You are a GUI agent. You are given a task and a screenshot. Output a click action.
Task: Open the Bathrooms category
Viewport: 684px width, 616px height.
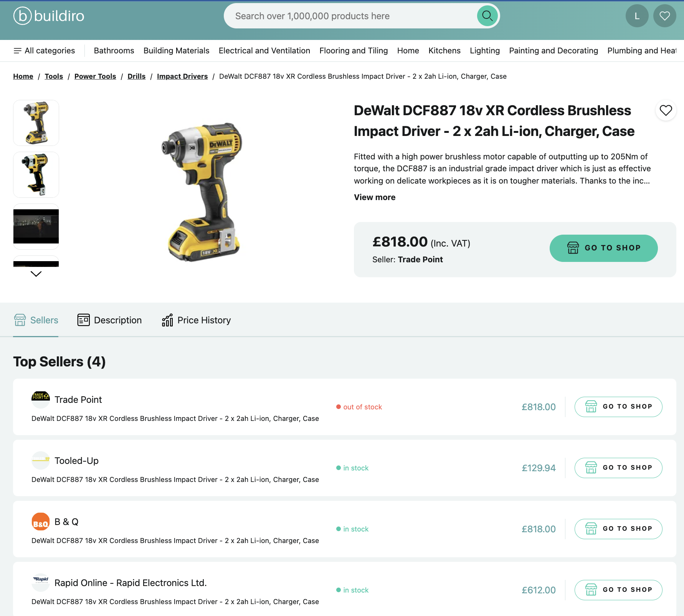pos(114,51)
